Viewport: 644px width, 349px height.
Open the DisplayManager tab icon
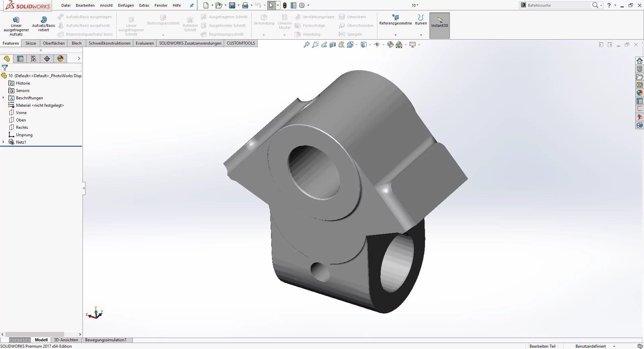tap(60, 59)
